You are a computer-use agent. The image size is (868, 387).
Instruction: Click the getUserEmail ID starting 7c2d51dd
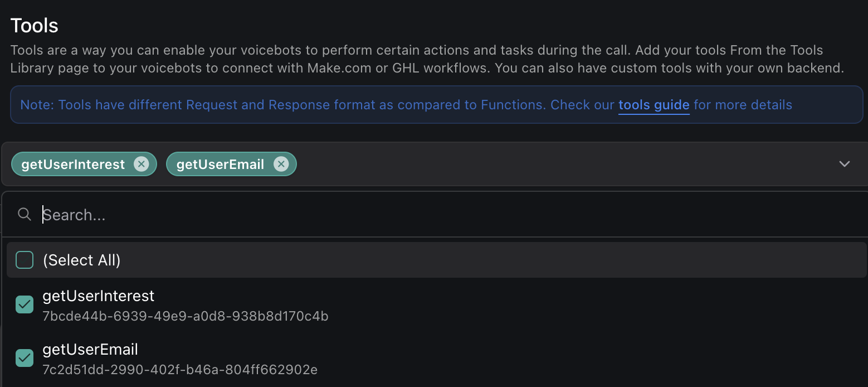[180, 370]
